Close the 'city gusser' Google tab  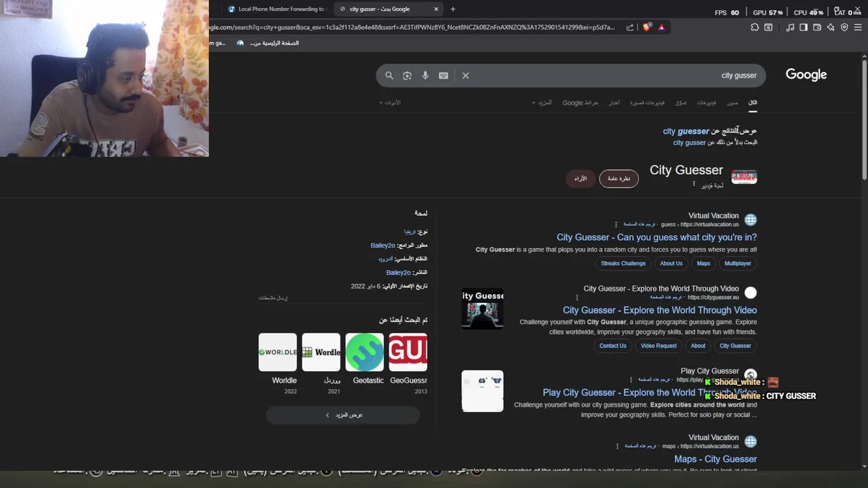point(436,9)
